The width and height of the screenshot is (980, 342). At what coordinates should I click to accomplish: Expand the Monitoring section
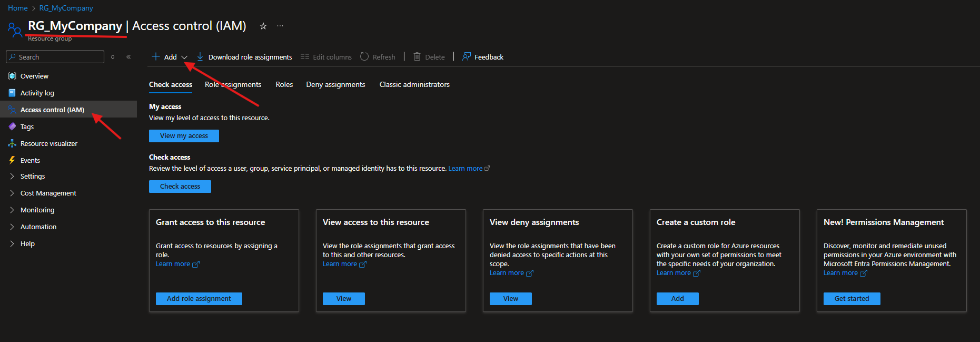pyautogui.click(x=12, y=210)
